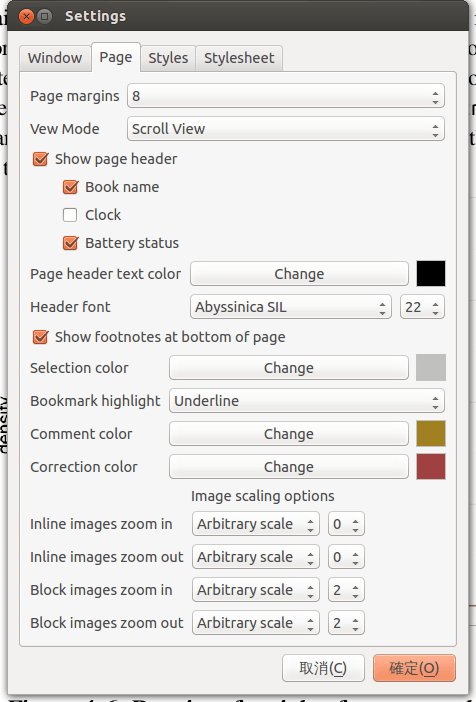Open Inline images zoom in value dropdown

coord(346,524)
